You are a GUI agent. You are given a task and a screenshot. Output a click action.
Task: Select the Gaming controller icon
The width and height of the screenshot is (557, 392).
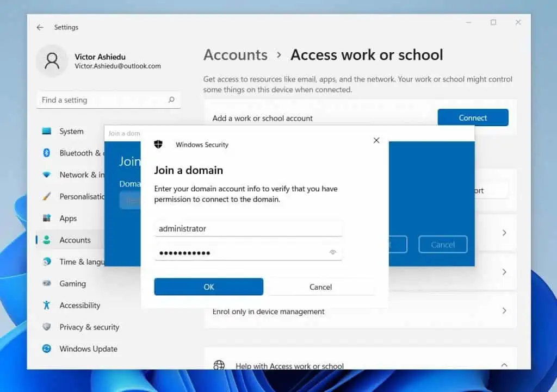46,283
